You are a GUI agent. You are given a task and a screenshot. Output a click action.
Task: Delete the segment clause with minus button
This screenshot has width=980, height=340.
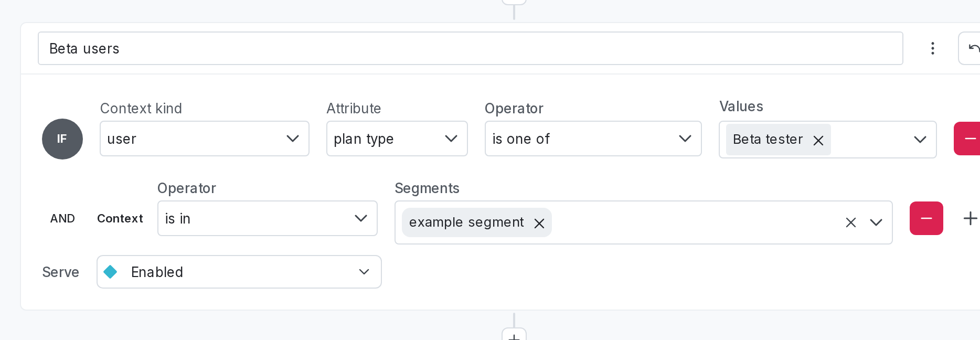coord(926,218)
